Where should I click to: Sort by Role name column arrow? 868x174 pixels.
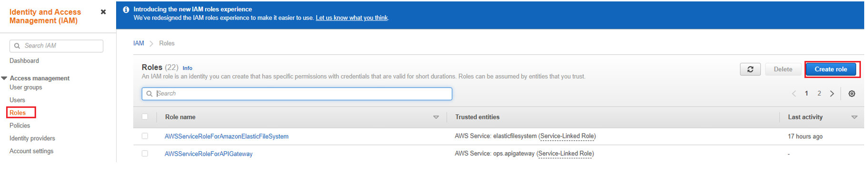coord(436,117)
